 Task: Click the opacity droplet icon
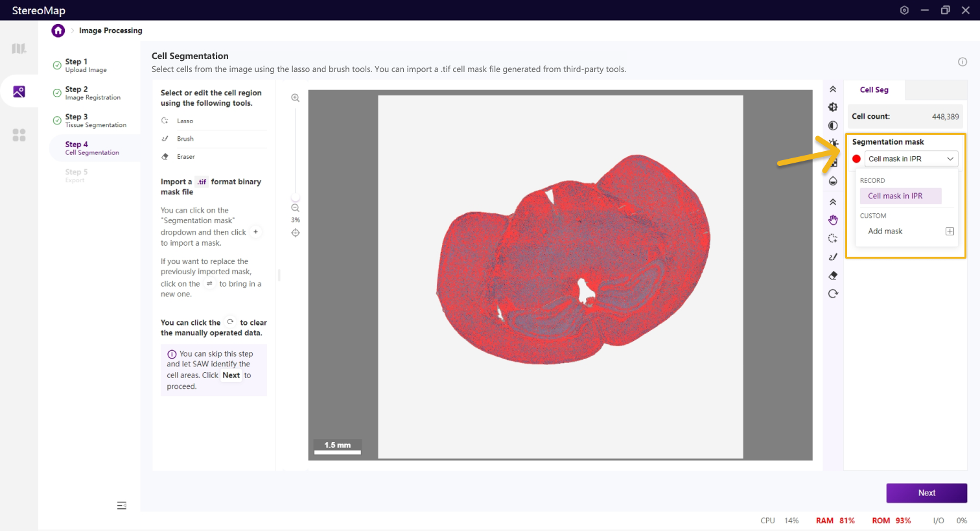pos(833,181)
